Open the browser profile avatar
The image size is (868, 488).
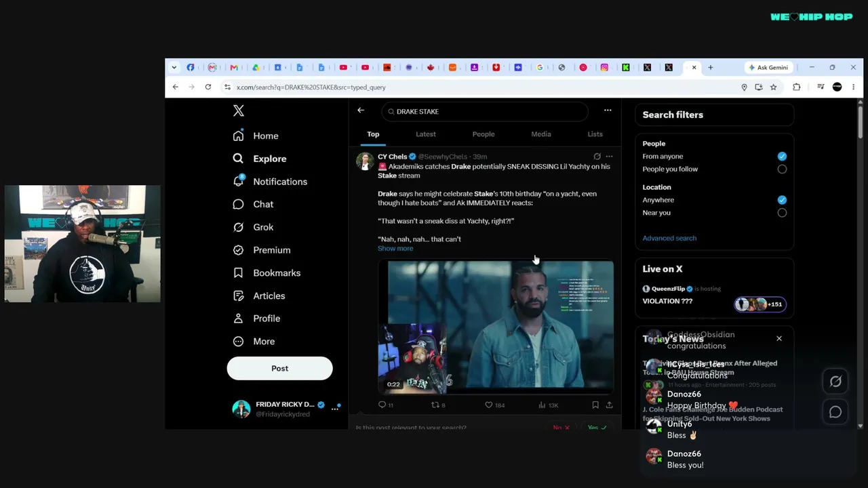(x=837, y=87)
